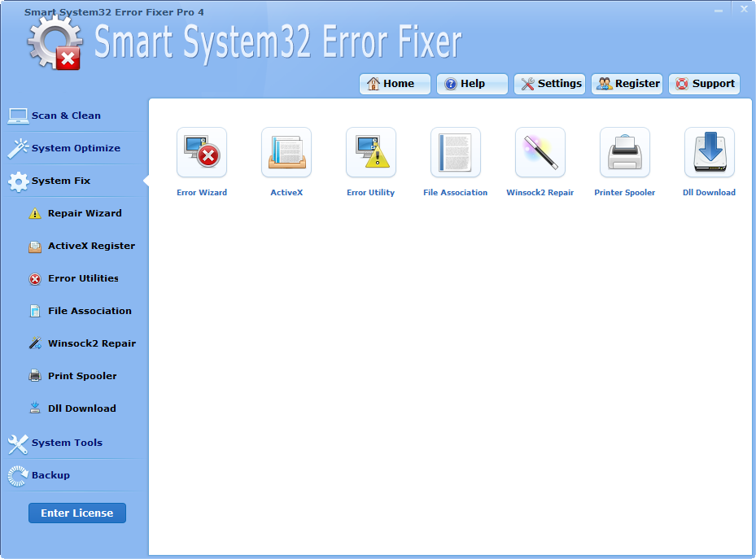Select the File Association document icon
756x559 pixels.
point(456,152)
